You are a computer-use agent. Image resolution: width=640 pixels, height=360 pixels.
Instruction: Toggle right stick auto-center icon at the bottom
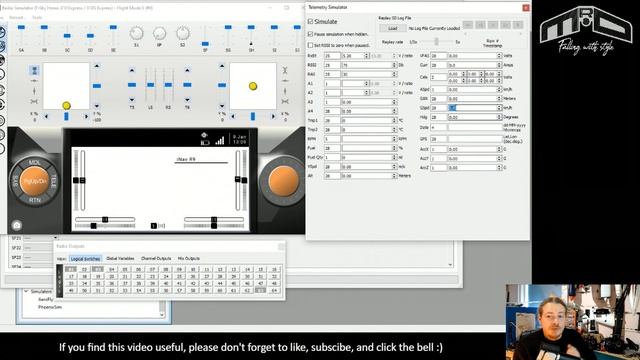pyautogui.click(x=285, y=101)
